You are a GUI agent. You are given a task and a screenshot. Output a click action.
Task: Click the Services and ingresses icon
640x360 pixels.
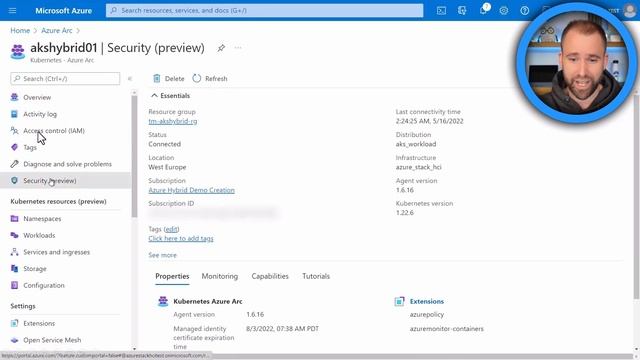14,252
